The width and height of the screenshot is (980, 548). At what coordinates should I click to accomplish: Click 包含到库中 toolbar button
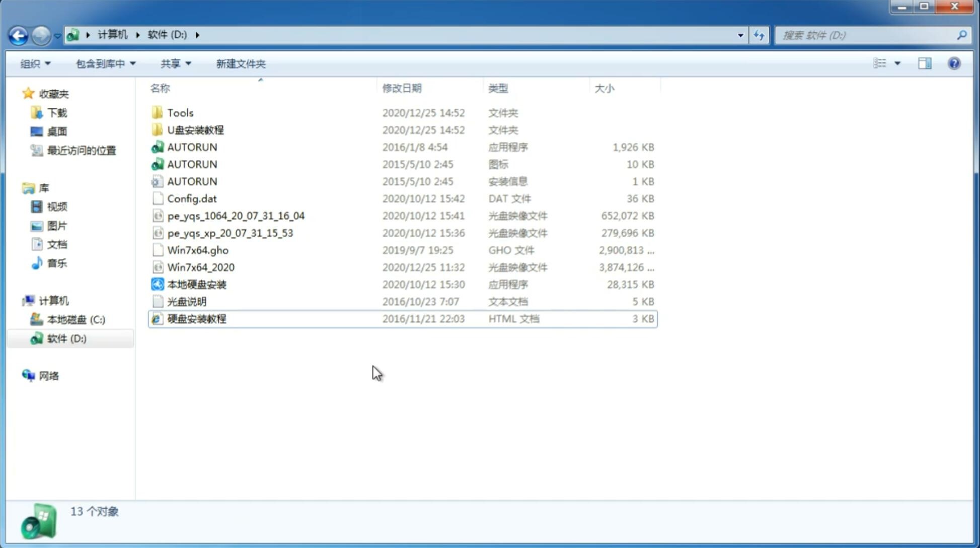click(104, 63)
